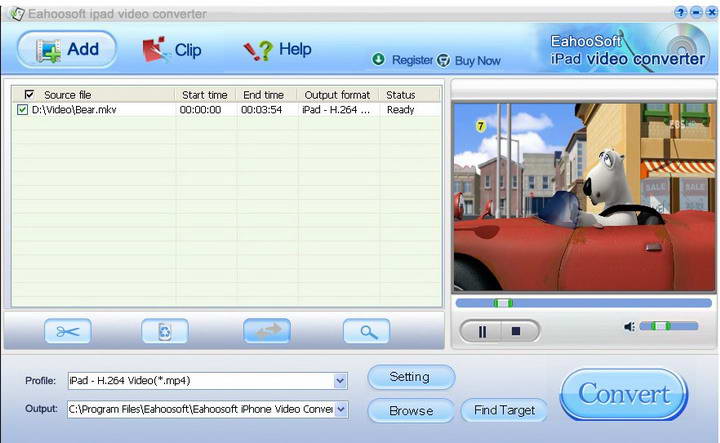This screenshot has width=720, height=443.
Task: Click the End time column header
Action: [264, 95]
